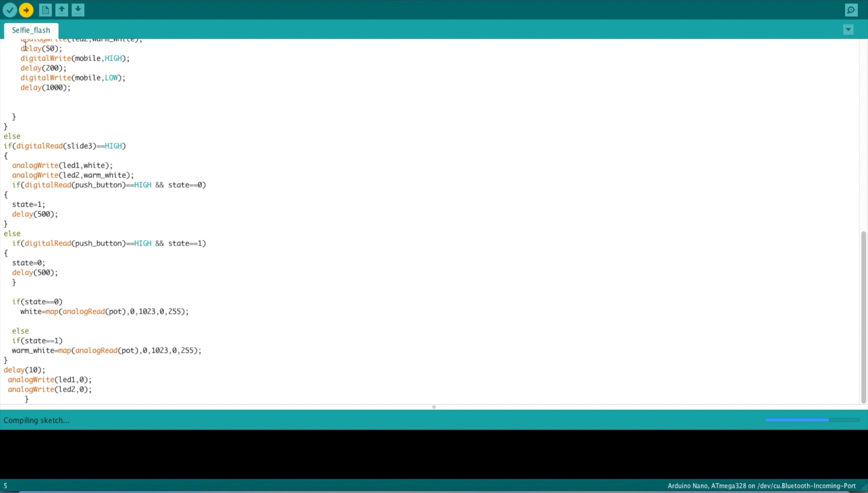The width and height of the screenshot is (868, 493).
Task: Click the Verify checkmark icon
Action: point(9,10)
